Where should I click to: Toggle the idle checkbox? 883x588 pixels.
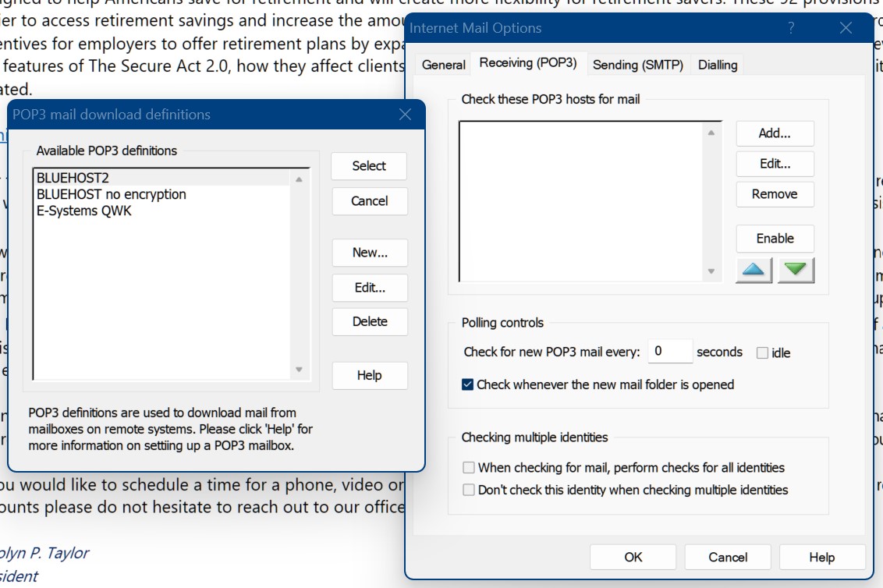(762, 352)
